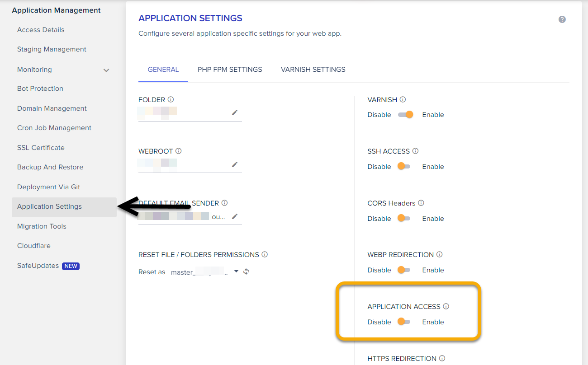
Task: Switch to the PHP FPM Settings tab
Action: tap(229, 69)
